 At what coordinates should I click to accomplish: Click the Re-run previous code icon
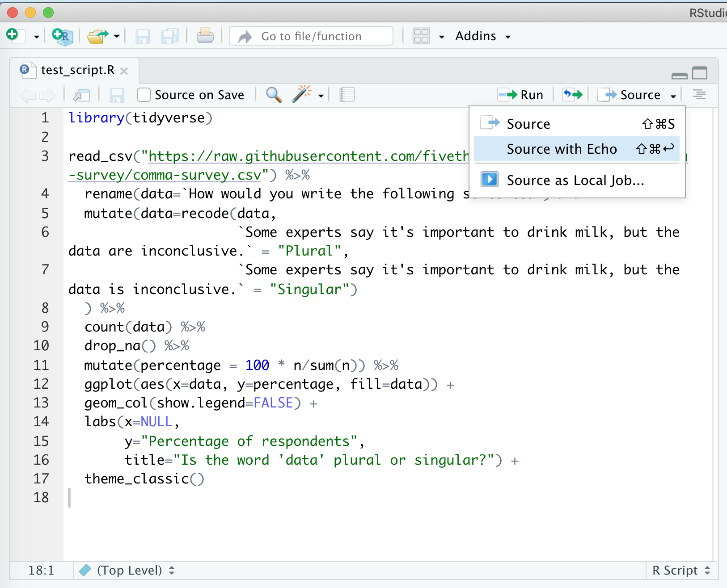(x=573, y=95)
